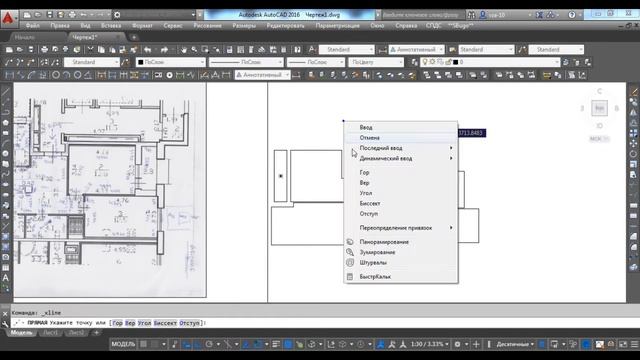The image size is (640, 360).
Task: Switch to Модель layout tab
Action: click(21, 333)
